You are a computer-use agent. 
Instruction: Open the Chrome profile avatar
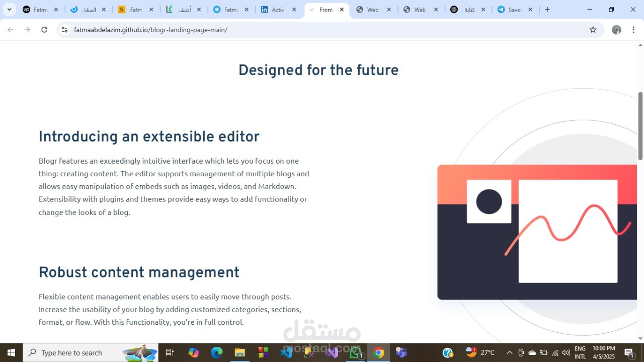[616, 30]
